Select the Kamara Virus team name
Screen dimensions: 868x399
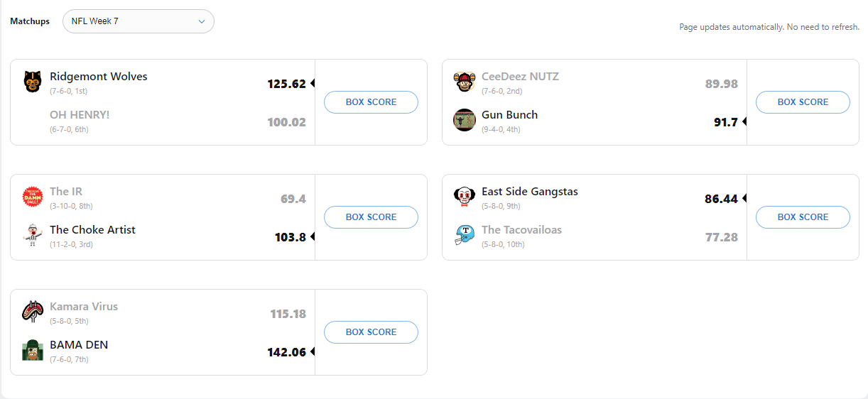tap(84, 307)
